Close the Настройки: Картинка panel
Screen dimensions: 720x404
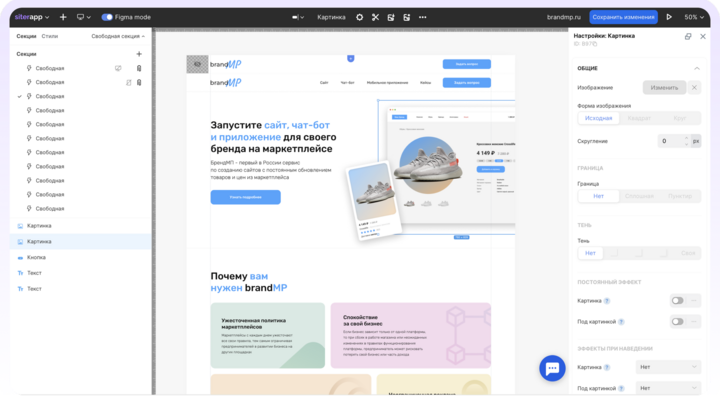(x=702, y=36)
